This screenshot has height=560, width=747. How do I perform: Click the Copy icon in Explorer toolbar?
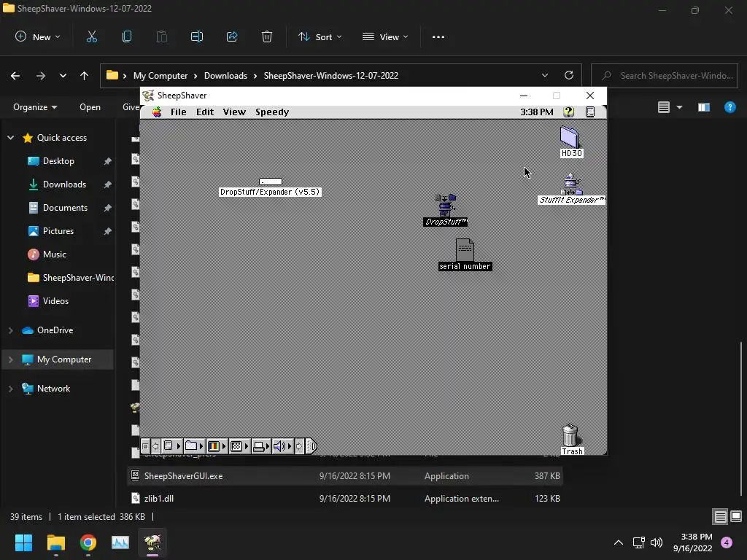[x=127, y=36]
